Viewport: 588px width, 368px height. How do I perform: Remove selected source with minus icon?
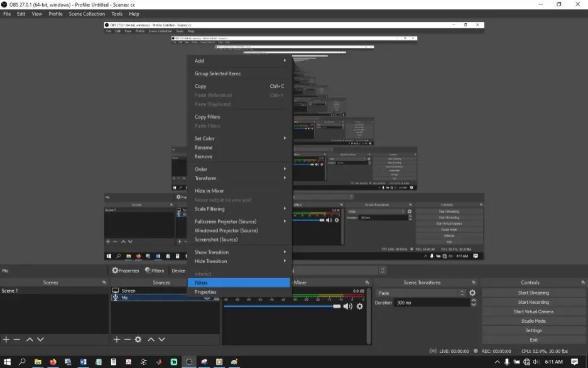pos(128,339)
